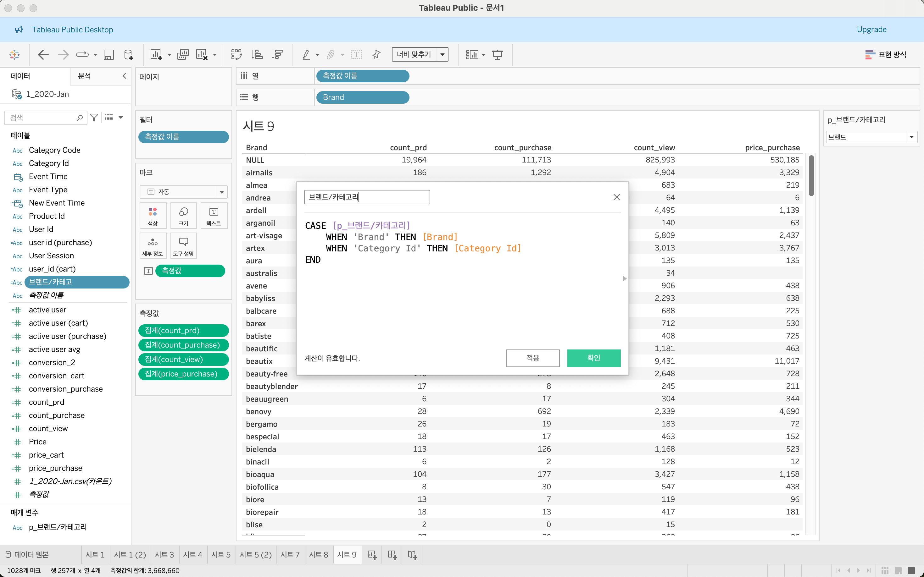Click the undo back arrow icon

point(43,55)
